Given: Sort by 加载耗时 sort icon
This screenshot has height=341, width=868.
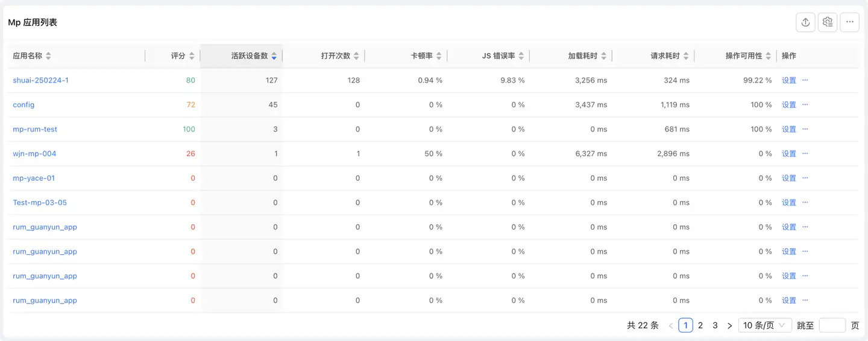Looking at the screenshot, I should click(x=604, y=56).
